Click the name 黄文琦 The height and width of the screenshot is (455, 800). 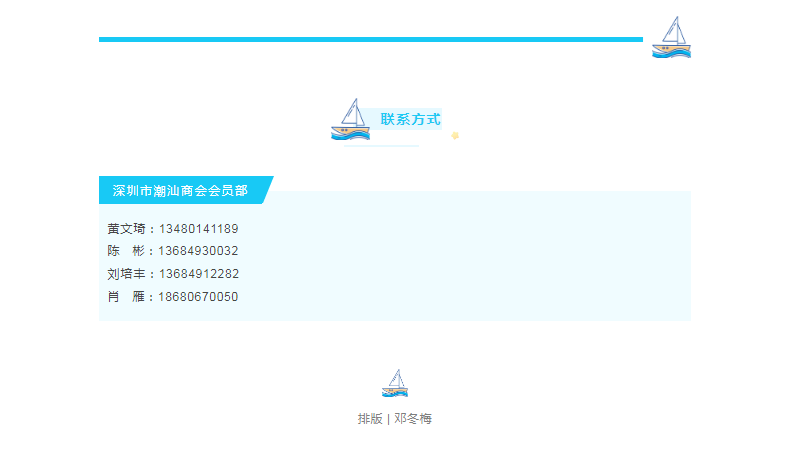click(126, 229)
